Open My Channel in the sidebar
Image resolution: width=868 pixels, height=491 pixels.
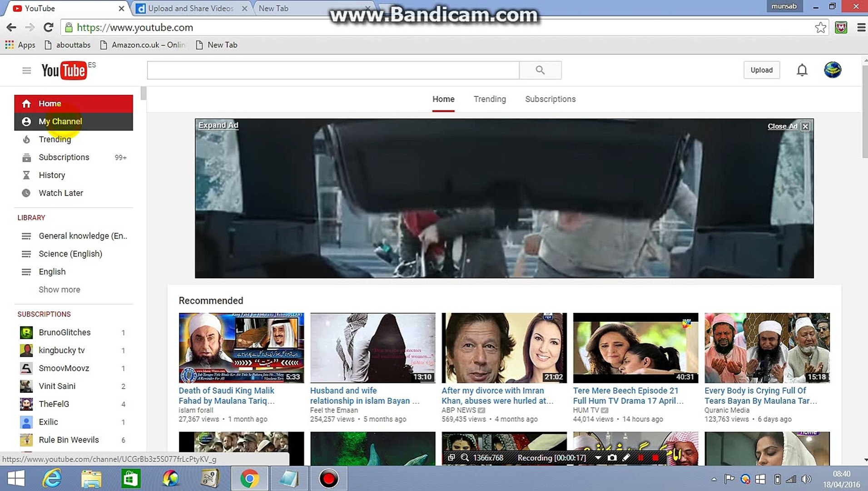[74, 122]
